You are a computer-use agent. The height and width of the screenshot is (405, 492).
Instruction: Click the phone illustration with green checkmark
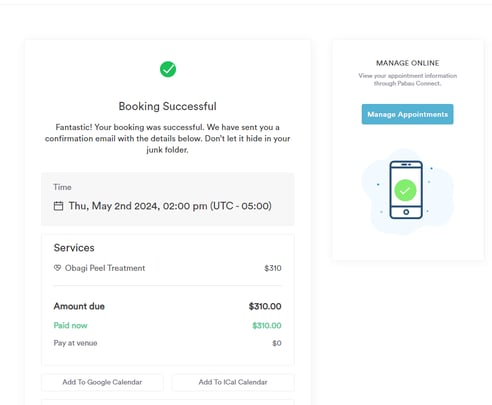406,190
